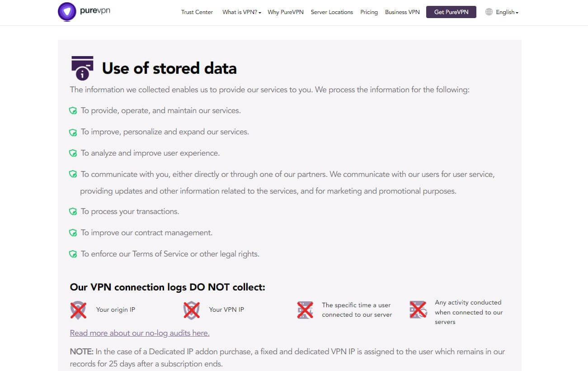Click the Pricing navigation item

pos(369,12)
